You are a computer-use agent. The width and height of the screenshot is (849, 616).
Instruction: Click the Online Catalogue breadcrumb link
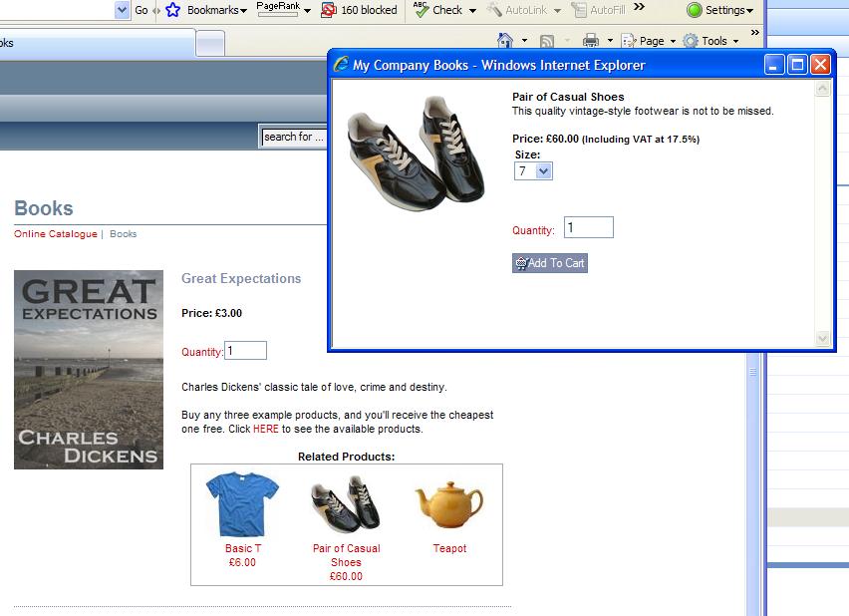click(x=56, y=234)
